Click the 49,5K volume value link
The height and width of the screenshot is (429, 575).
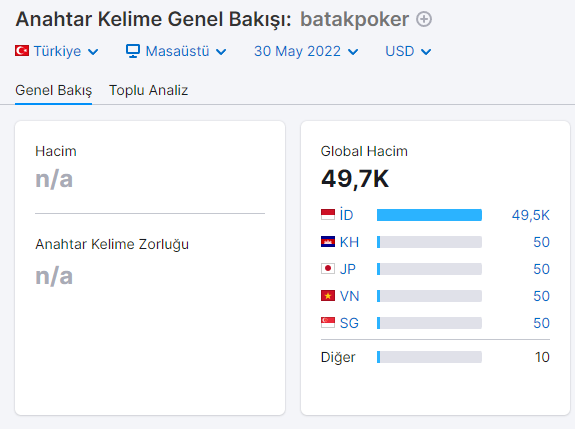531,215
